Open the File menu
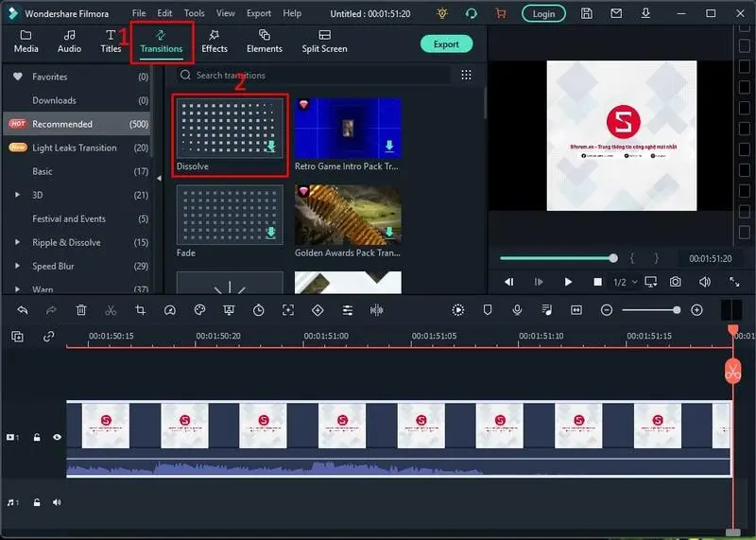This screenshot has width=756, height=540. pos(139,13)
